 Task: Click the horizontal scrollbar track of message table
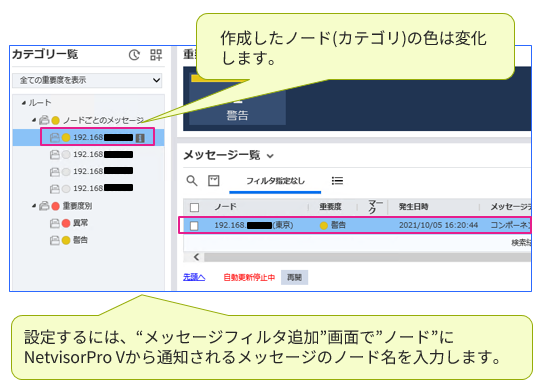coord(367,257)
